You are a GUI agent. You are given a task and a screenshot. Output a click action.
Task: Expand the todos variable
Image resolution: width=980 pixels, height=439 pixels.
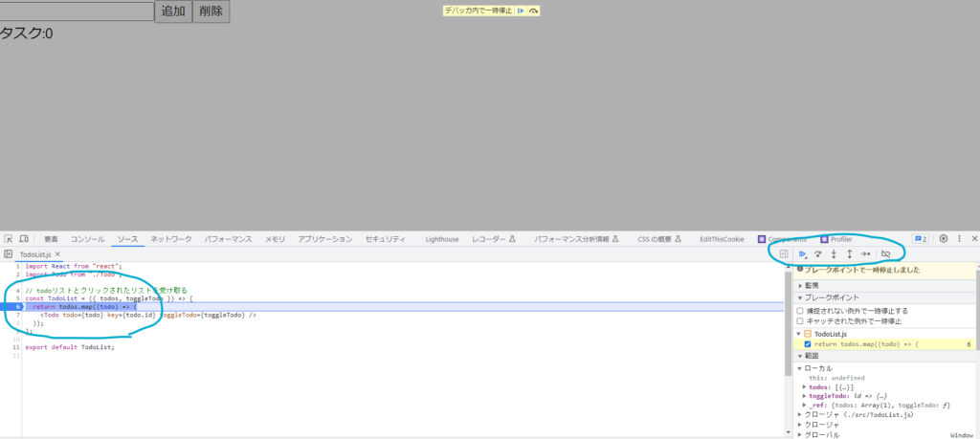804,386
